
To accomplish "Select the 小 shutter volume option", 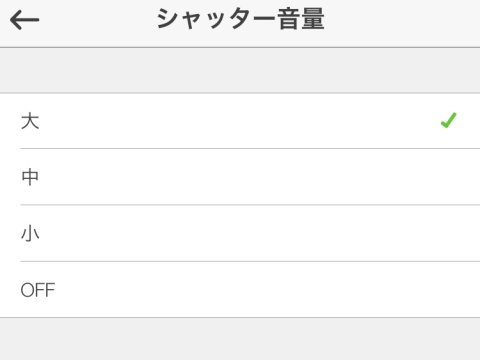I will (240, 233).
